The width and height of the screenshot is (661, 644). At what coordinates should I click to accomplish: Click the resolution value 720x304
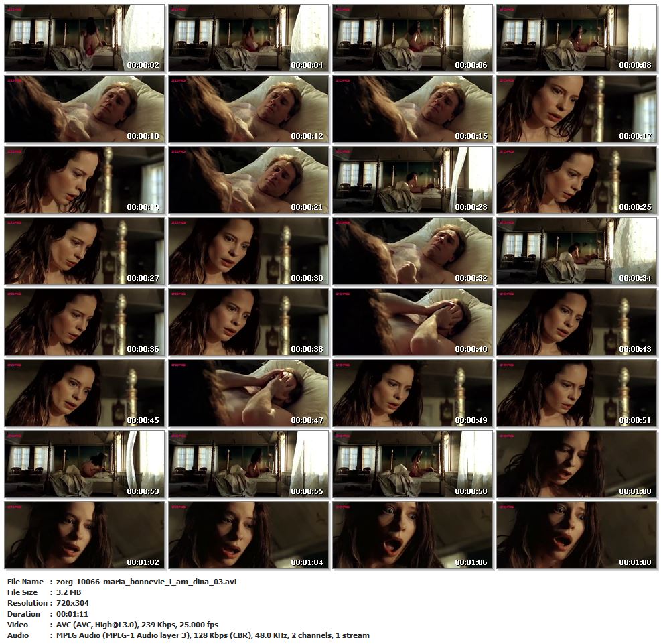[x=72, y=604]
